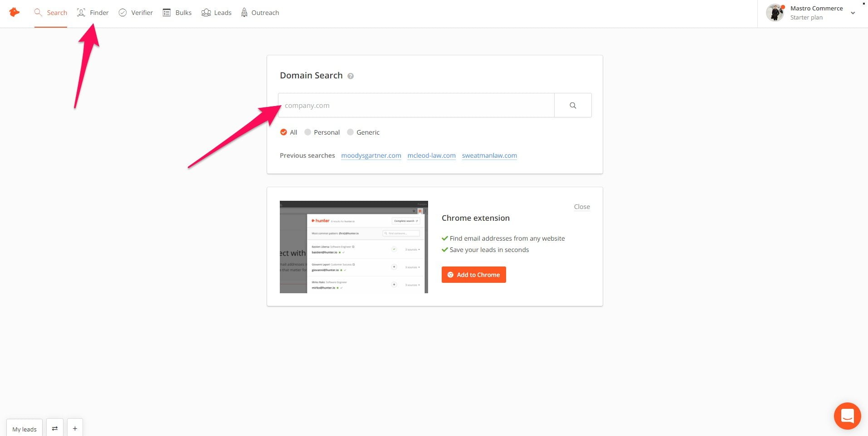Screen dimensions: 868x436
Task: Click the plus icon to add a lead
Action: coord(75,428)
